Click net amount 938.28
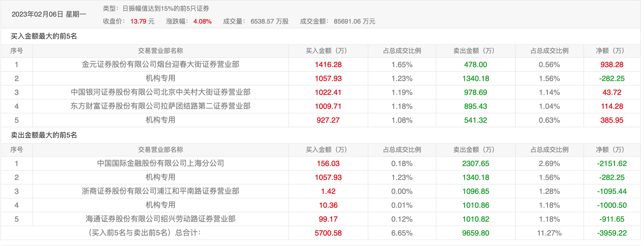Viewport: 644px width, 246px height. pyautogui.click(x=612, y=64)
